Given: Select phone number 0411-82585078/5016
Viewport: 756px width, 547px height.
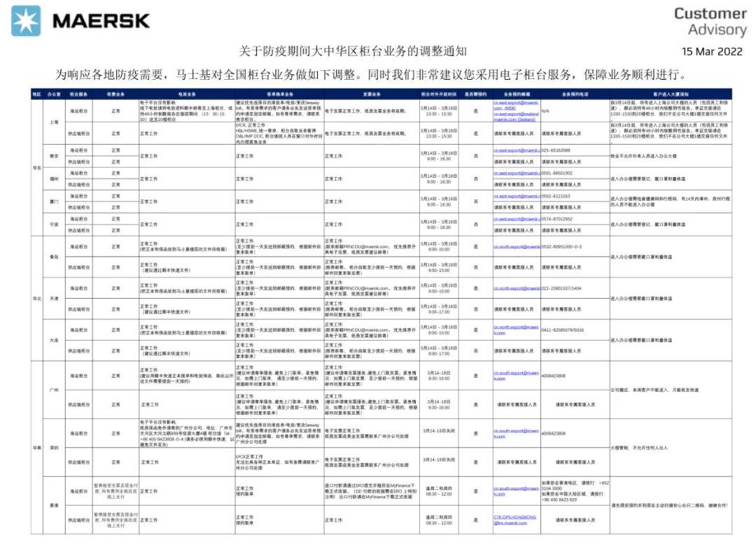Looking at the screenshot, I should [563, 330].
